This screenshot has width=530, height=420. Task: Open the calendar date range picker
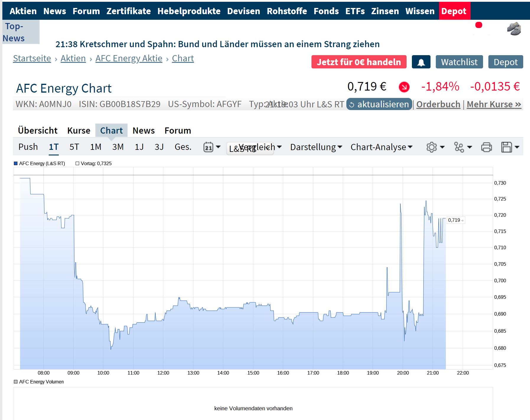(x=212, y=147)
